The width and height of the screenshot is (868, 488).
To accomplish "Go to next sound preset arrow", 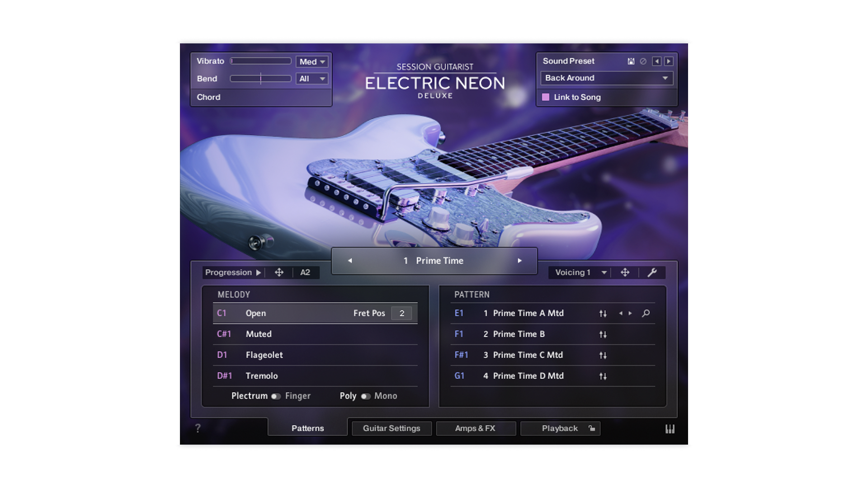I will [669, 61].
